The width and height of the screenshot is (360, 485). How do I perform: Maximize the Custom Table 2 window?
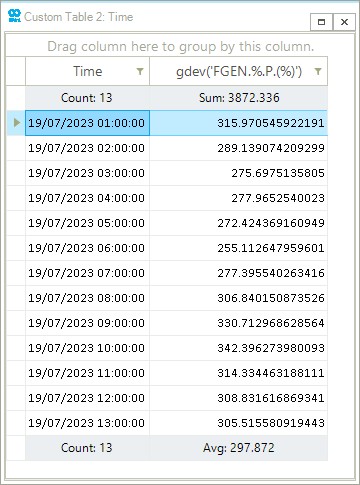pos(321,22)
